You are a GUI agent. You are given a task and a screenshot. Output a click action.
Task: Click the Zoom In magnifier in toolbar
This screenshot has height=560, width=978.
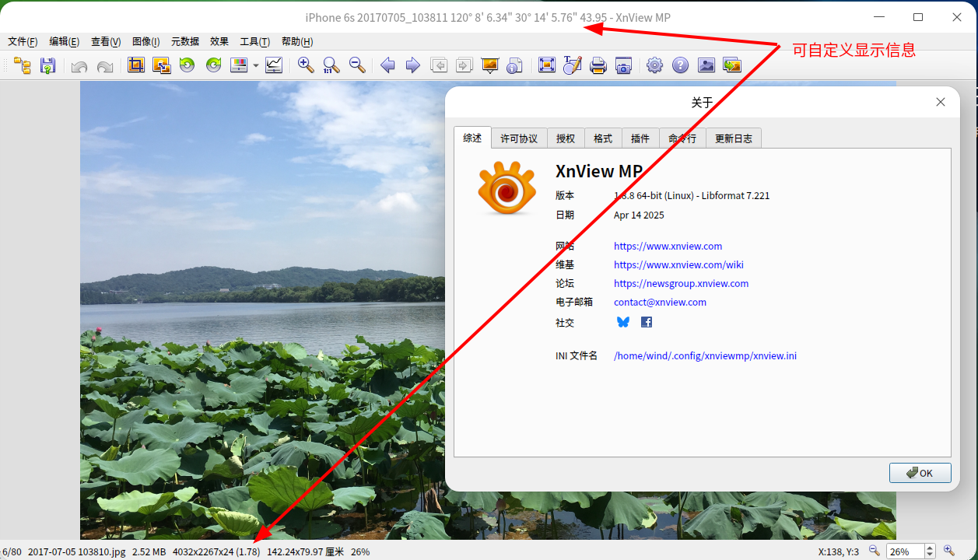(306, 65)
